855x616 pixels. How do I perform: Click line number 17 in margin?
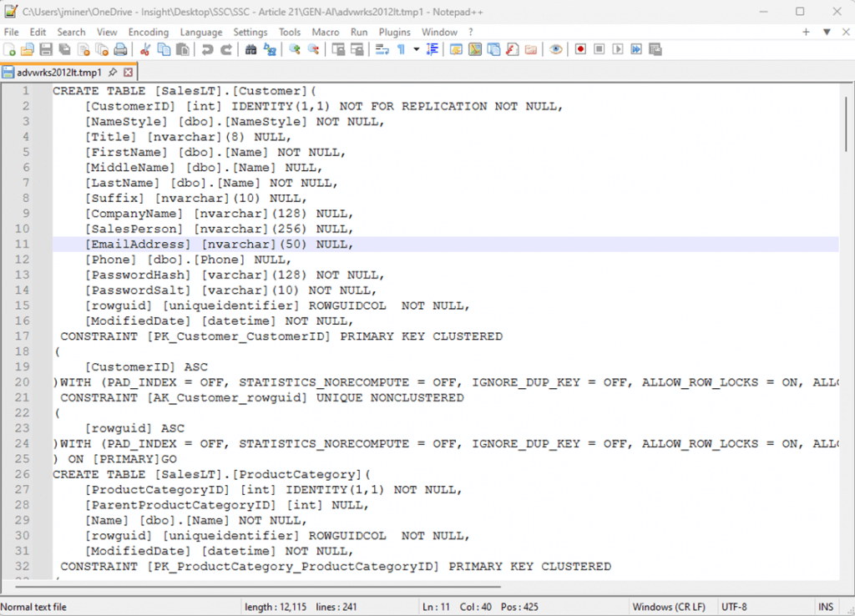(x=22, y=336)
